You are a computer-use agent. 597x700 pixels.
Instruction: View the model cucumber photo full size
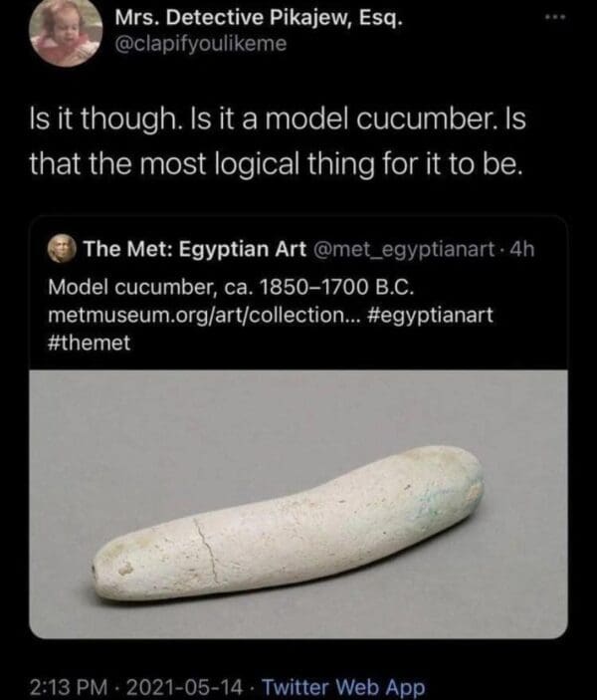point(298,504)
